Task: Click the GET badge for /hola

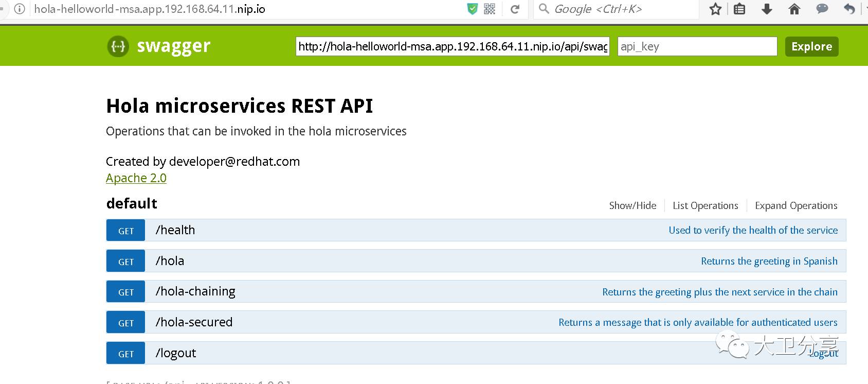Action: [x=126, y=261]
